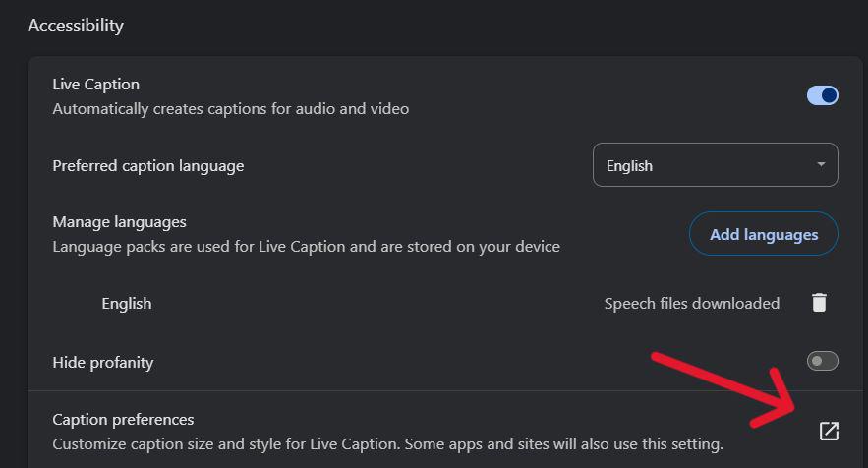Click the Customize caption size description
The width and height of the screenshot is (868, 468).
pyautogui.click(x=387, y=444)
